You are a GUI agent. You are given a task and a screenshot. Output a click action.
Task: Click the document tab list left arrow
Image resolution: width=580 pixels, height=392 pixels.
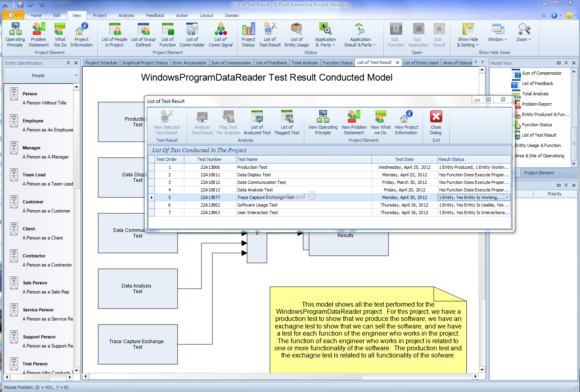click(476, 62)
